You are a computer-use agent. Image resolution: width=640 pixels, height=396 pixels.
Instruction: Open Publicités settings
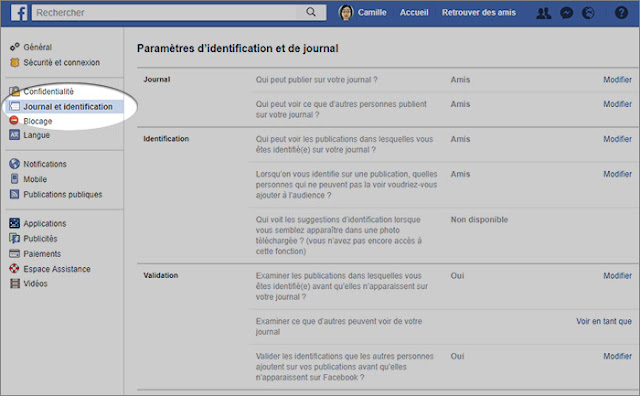click(40, 238)
